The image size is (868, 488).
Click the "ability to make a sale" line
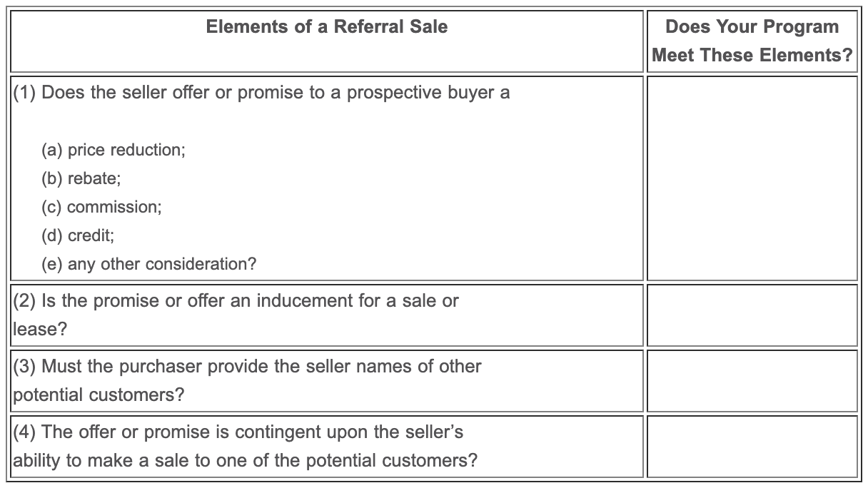pyautogui.click(x=245, y=460)
